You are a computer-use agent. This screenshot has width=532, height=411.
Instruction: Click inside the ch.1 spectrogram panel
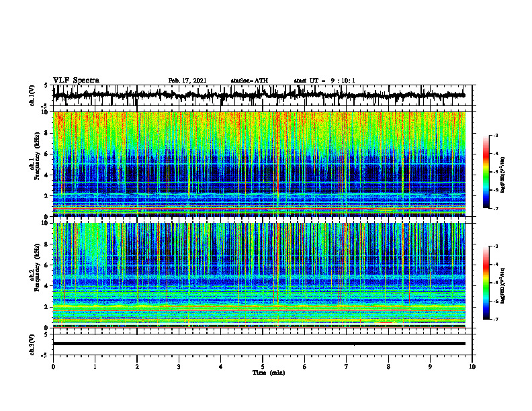259,164
